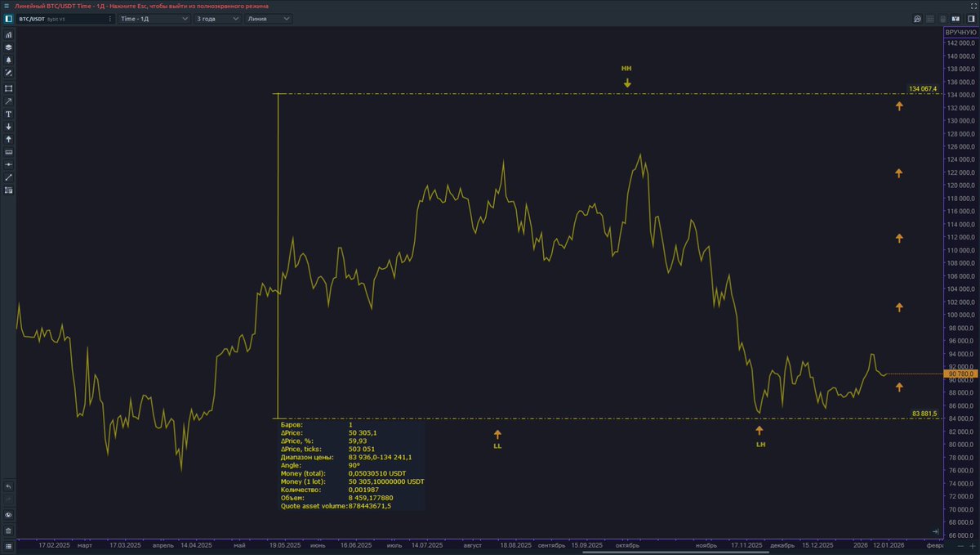Click the dimmed rows list icon in top toolbar

coord(930,18)
